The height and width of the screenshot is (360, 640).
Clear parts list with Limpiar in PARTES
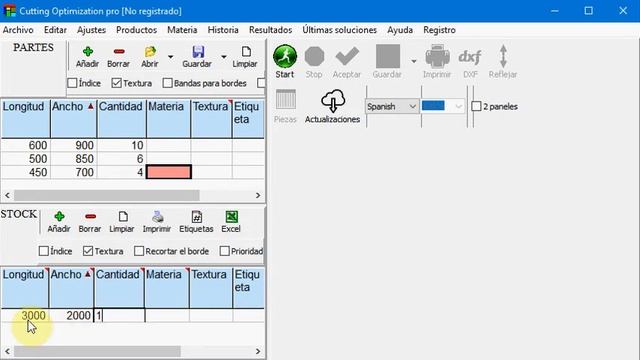click(x=245, y=57)
